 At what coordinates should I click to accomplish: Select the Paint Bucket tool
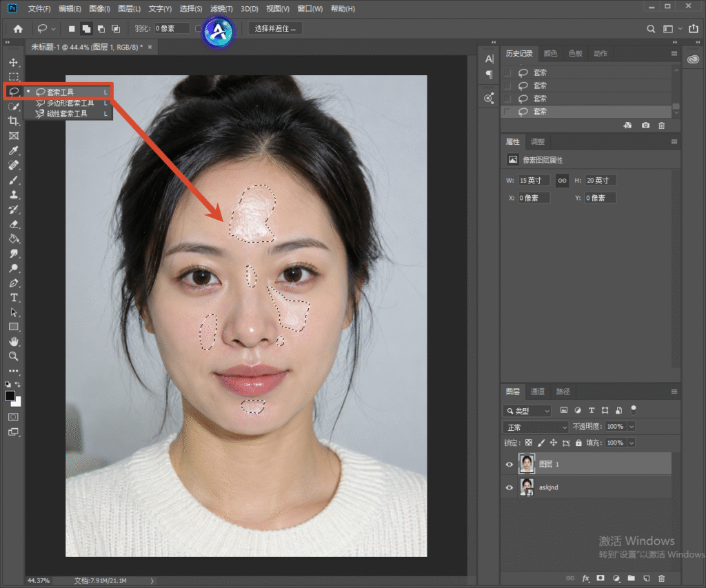tap(14, 239)
